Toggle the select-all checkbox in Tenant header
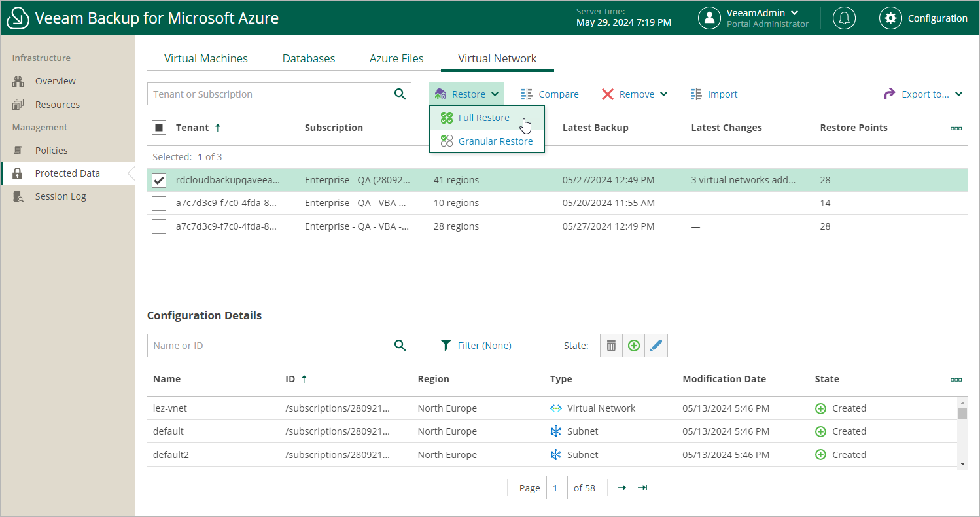 [159, 128]
